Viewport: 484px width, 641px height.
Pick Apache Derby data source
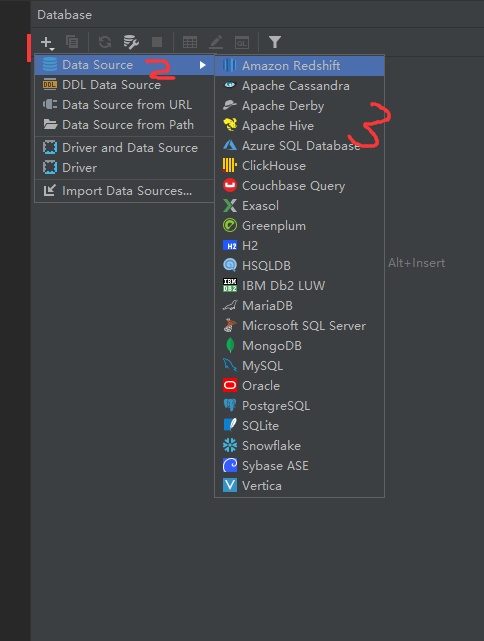[299, 106]
